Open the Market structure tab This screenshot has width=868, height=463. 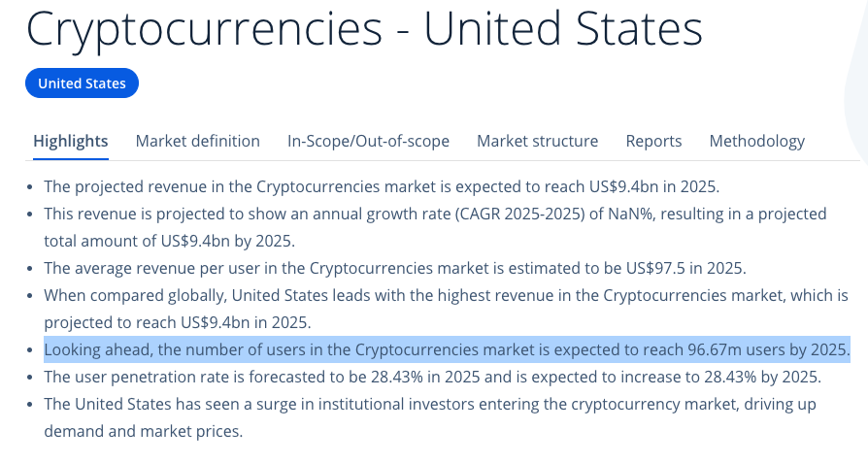tap(538, 141)
